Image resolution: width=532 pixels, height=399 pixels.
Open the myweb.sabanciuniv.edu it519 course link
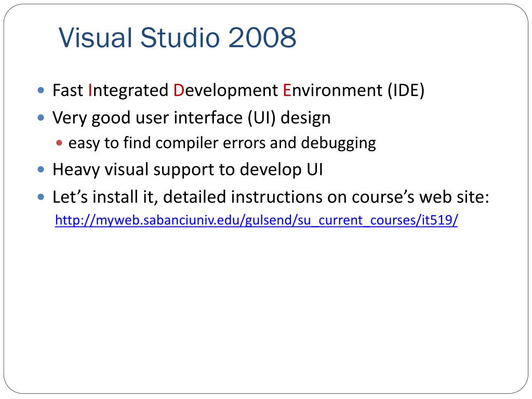[x=257, y=220]
